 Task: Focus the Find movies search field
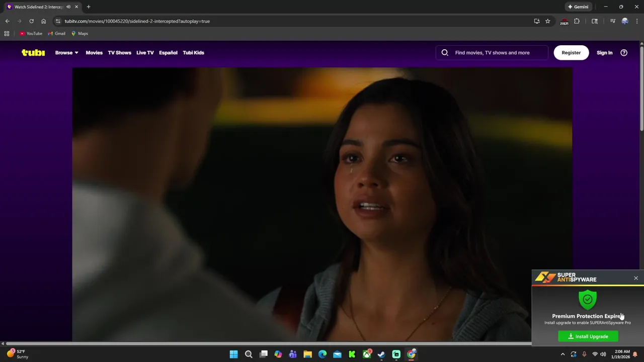[492, 52]
